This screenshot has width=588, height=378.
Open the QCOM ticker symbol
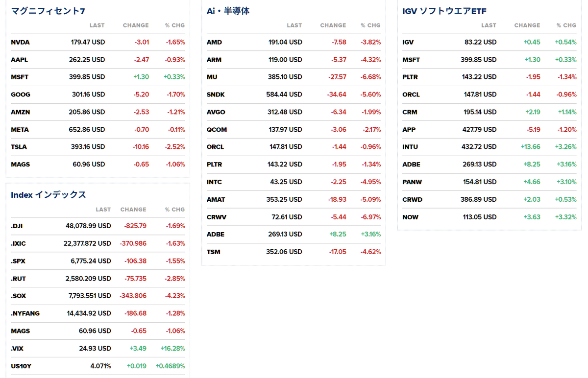(217, 130)
